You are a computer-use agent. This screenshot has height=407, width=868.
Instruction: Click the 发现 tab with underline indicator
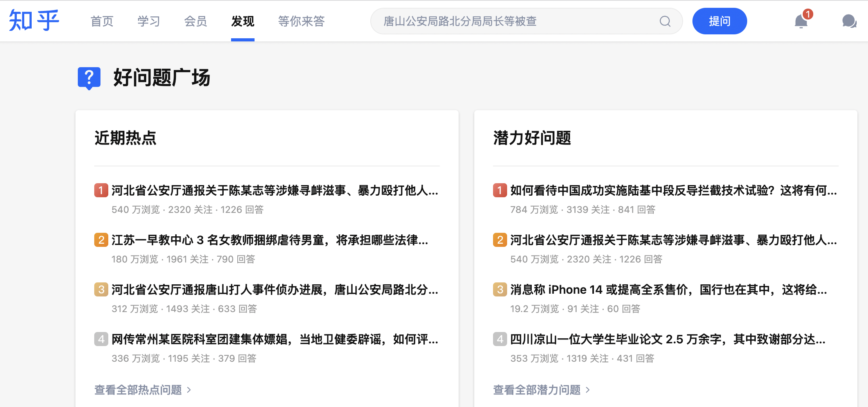pos(242,21)
